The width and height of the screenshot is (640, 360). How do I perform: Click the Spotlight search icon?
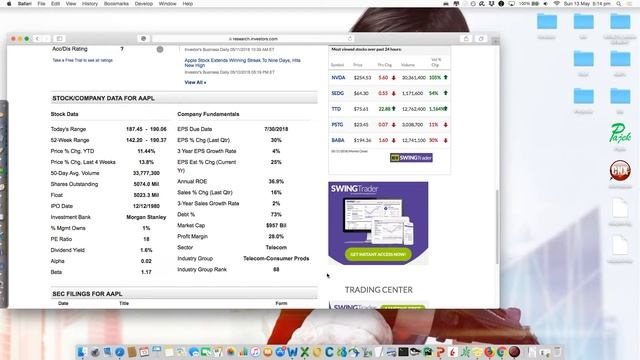(x=619, y=4)
